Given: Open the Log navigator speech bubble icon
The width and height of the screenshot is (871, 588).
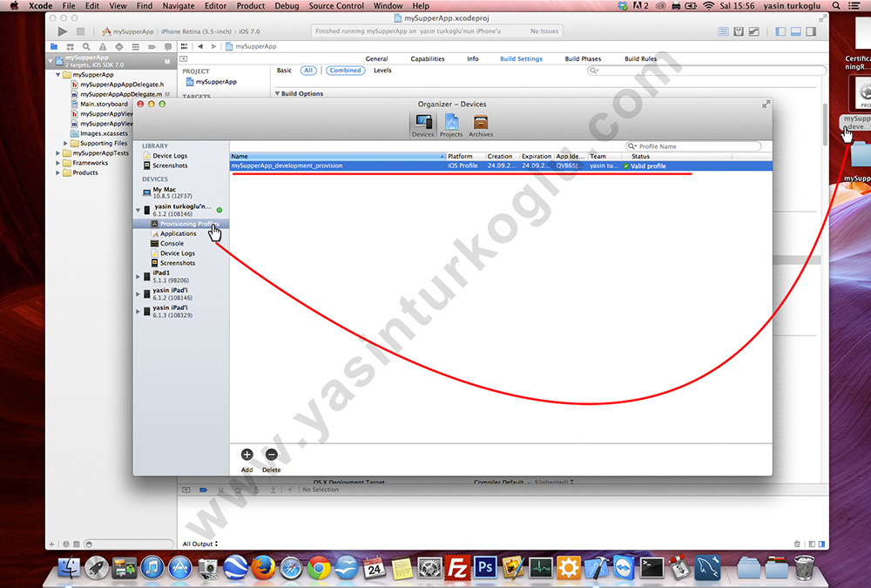Looking at the screenshot, I should [x=168, y=47].
